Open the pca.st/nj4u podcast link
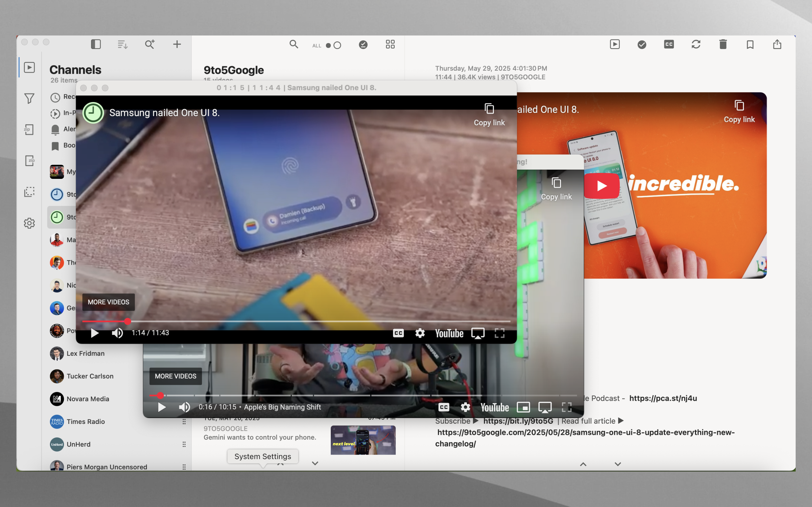Viewport: 812px width, 507px height. click(663, 398)
